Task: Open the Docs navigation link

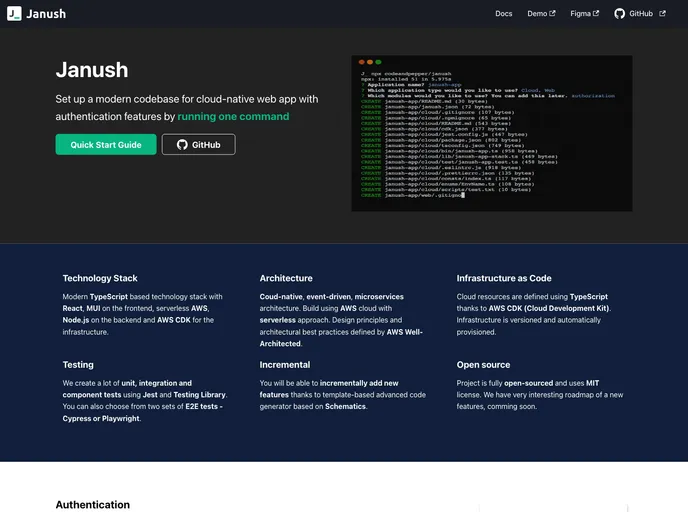Action: 503,14
